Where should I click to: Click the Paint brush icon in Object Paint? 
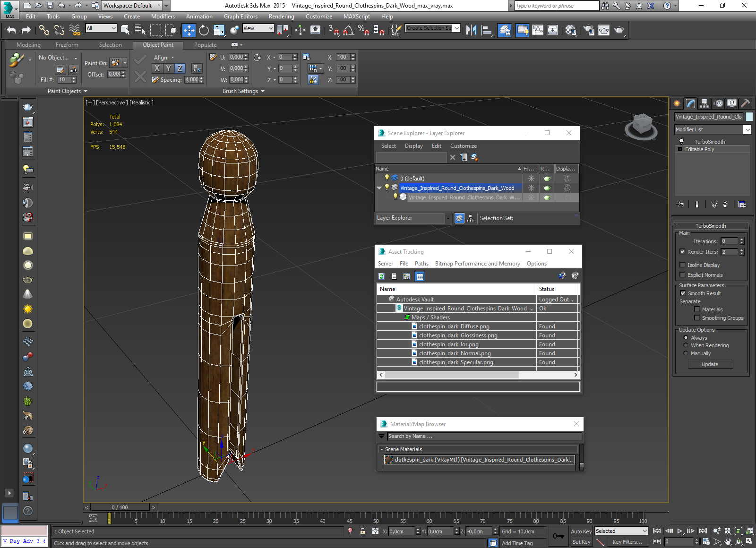click(17, 60)
